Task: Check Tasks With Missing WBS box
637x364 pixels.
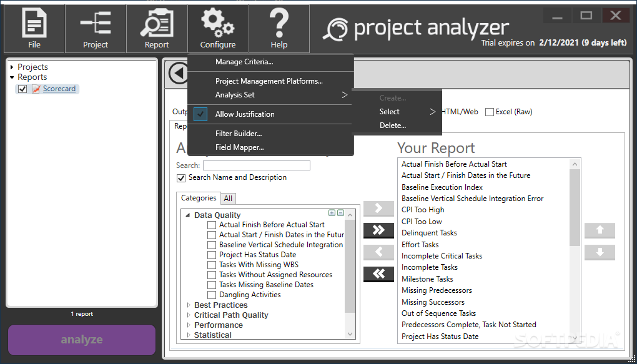Action: pyautogui.click(x=212, y=265)
